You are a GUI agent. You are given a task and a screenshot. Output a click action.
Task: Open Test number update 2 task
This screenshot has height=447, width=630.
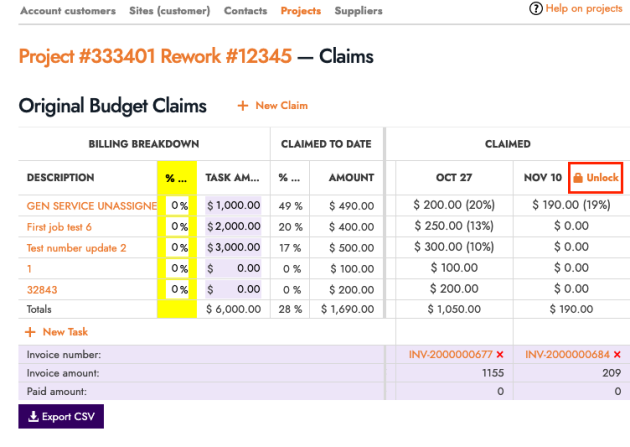[76, 247]
